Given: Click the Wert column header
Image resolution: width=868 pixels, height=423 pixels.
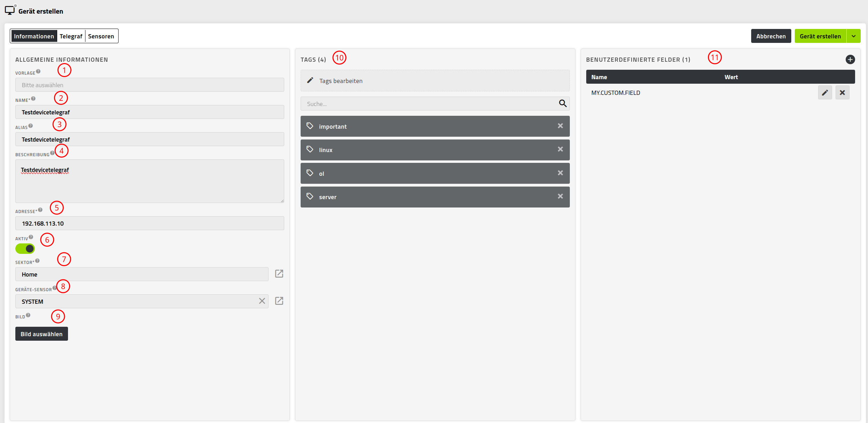Looking at the screenshot, I should pyautogui.click(x=731, y=77).
